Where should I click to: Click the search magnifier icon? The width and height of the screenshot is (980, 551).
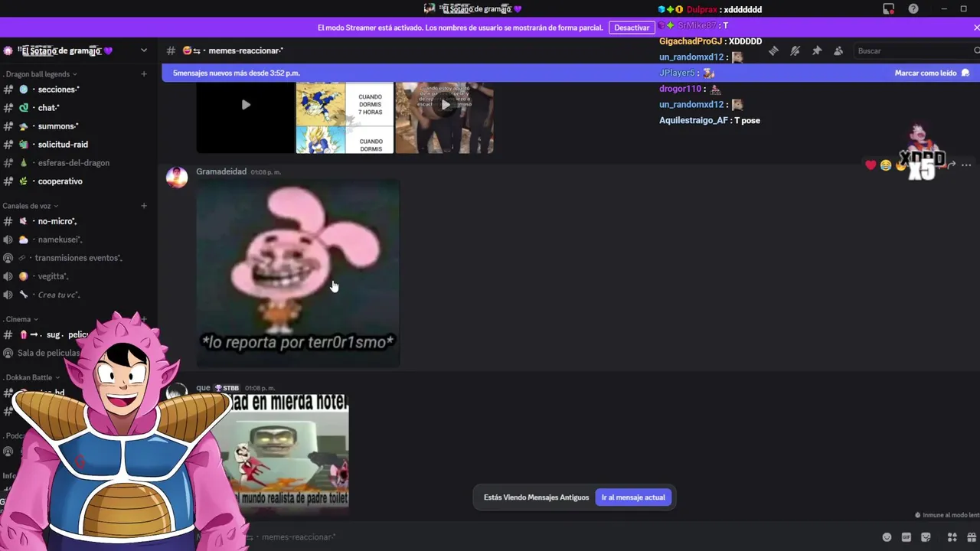click(976, 51)
